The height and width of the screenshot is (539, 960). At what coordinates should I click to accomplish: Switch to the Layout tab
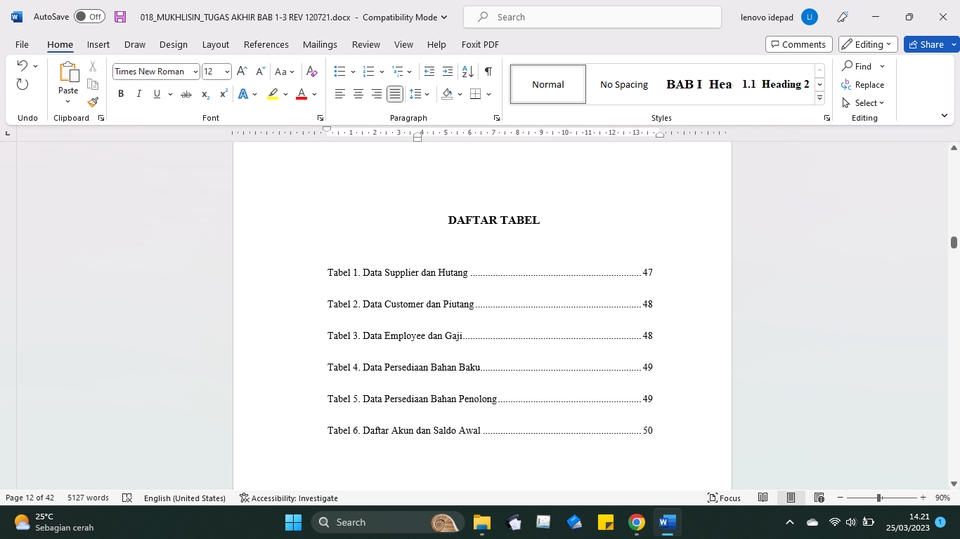(215, 45)
